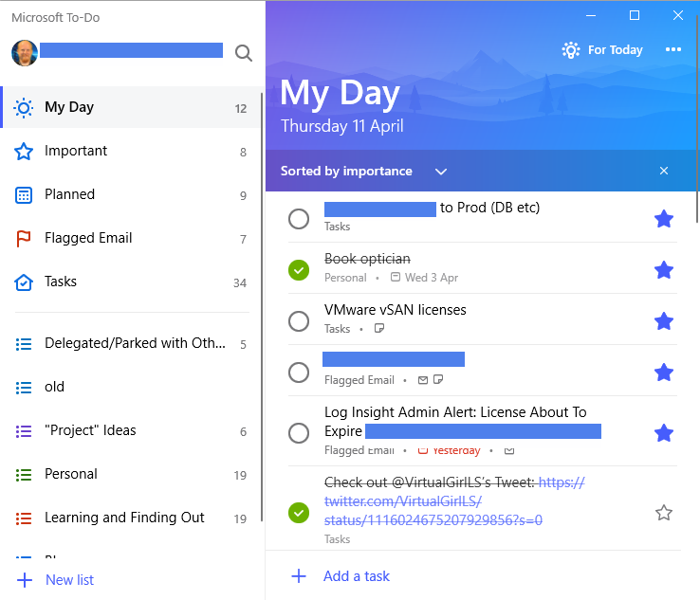Click the email icon on redacted Flagged Email task
The width and height of the screenshot is (700, 600).
tap(423, 380)
